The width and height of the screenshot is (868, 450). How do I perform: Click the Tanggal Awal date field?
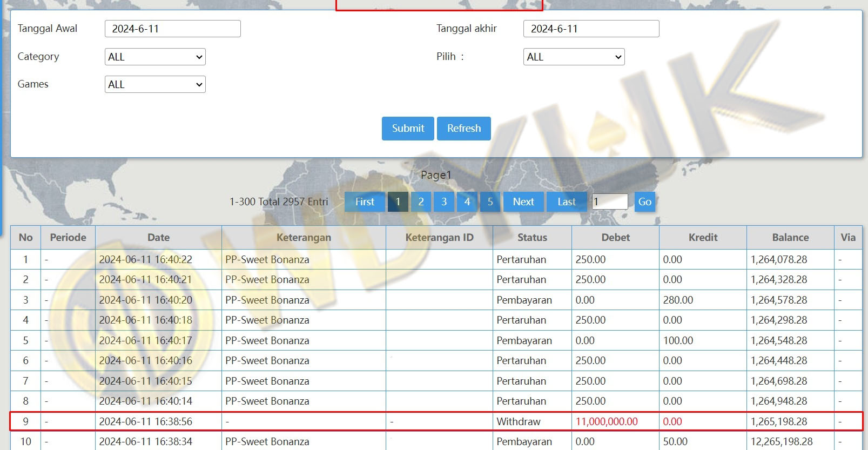(173, 29)
